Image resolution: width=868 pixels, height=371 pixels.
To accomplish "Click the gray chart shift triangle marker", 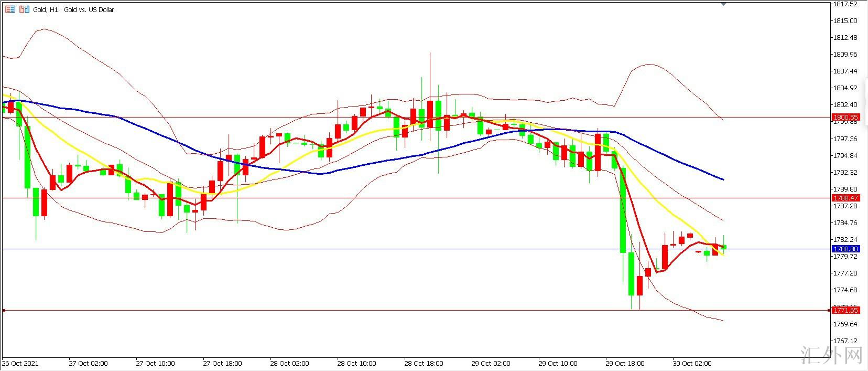I will tap(724, 4).
